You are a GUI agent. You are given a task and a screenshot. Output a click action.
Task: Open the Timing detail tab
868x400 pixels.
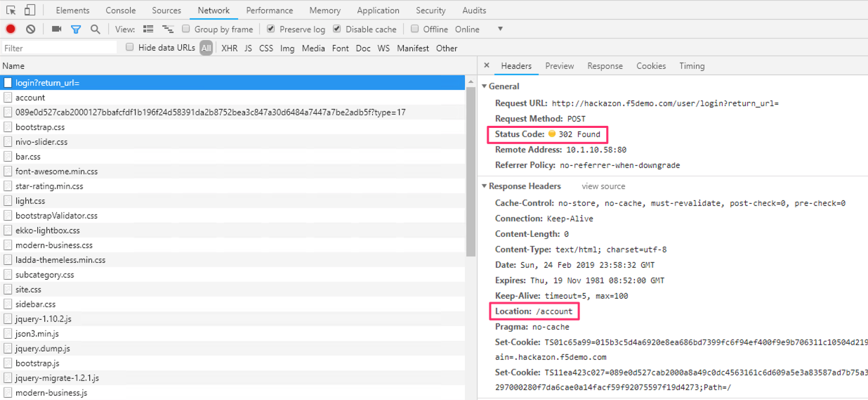[x=692, y=66]
